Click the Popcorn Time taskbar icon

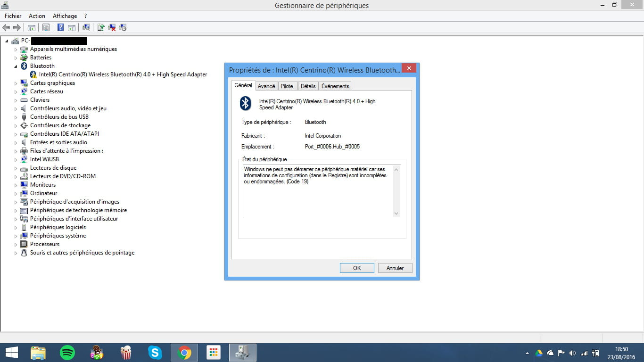pos(126,353)
